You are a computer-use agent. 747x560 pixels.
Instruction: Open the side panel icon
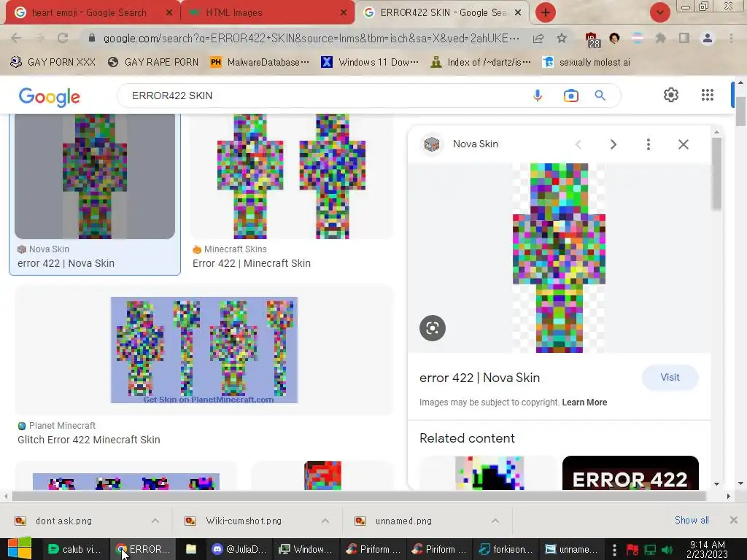click(684, 38)
